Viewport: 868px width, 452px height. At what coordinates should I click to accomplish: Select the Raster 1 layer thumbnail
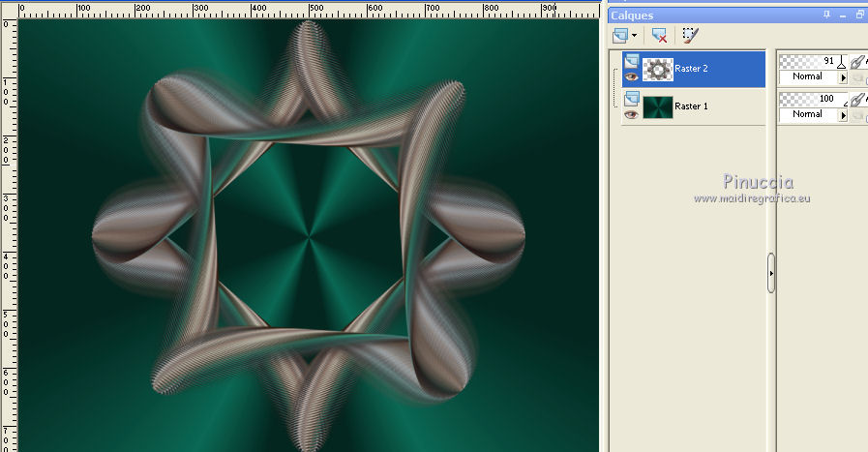[x=658, y=106]
